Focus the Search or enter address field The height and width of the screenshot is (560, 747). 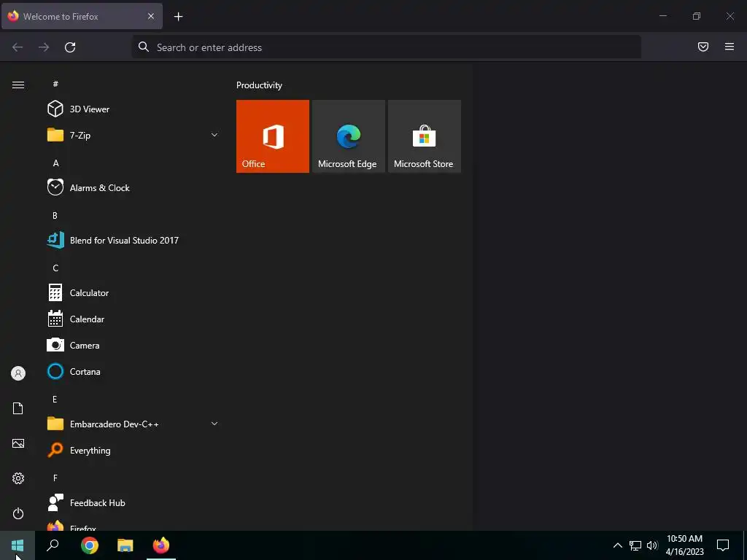387,47
